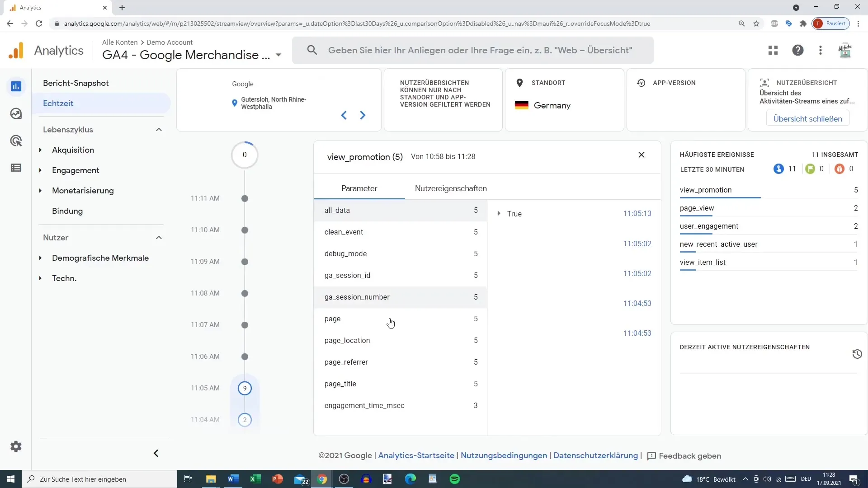Collapse the Lebenszyklus section
The height and width of the screenshot is (488, 868).
tap(159, 130)
